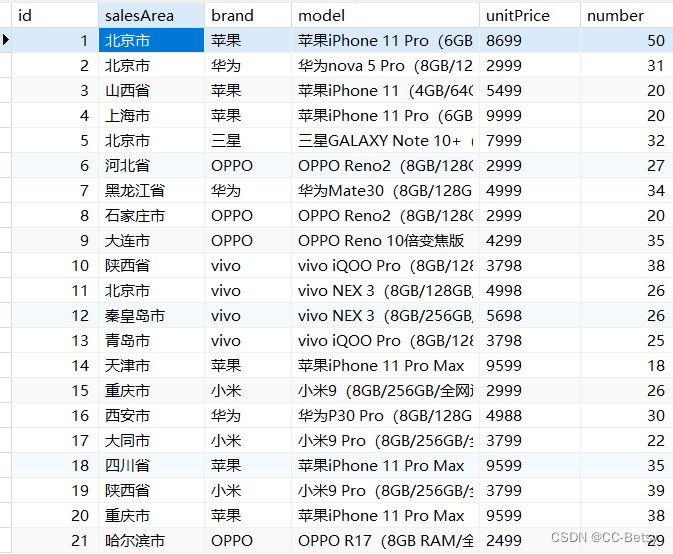Click the 大同市 salesArea cell
The width and height of the screenshot is (673, 554).
click(x=152, y=440)
